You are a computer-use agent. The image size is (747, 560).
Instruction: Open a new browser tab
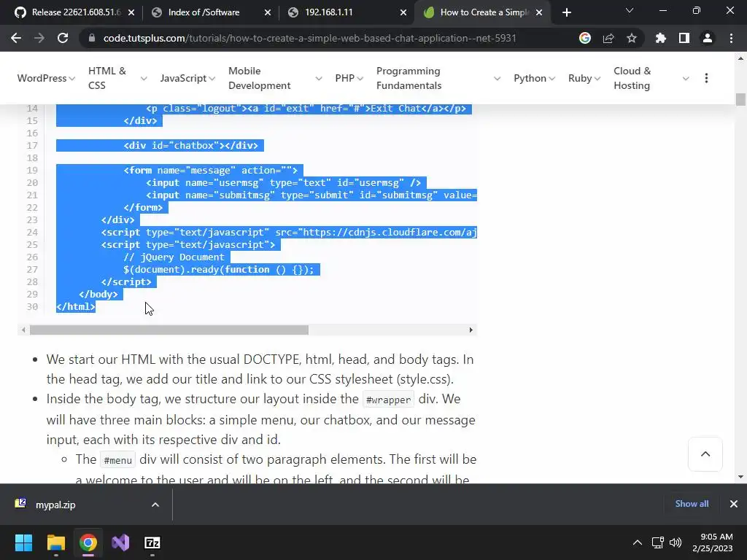coord(566,12)
